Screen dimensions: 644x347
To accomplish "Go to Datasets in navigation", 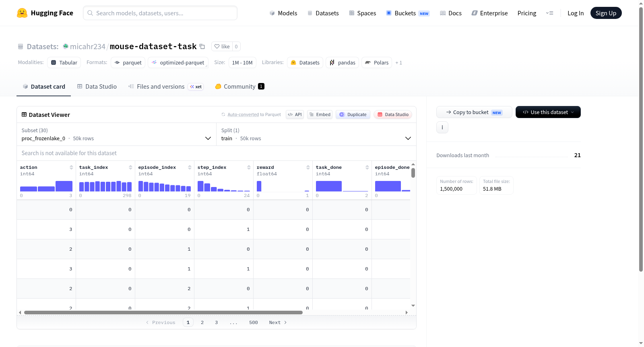I will coord(323,13).
